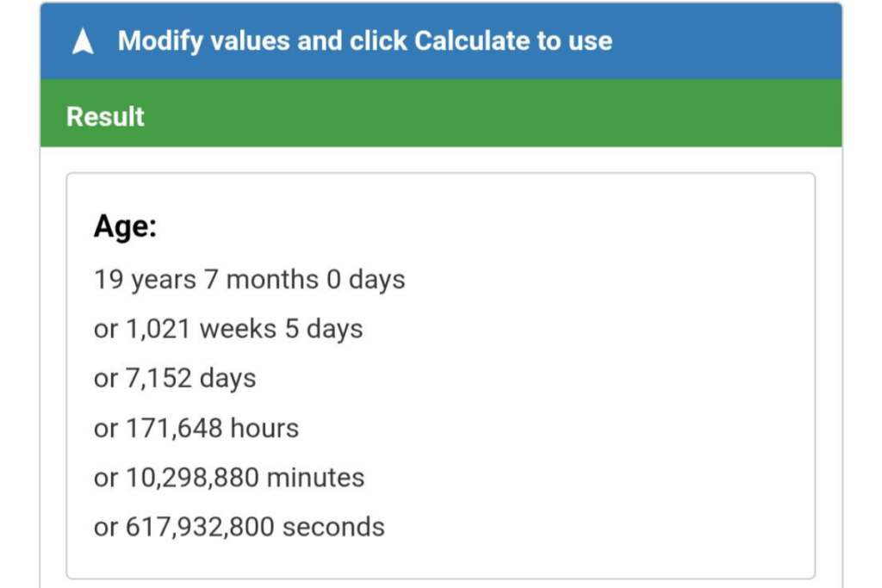
Task: Click the Age: heading
Action: click(124, 226)
